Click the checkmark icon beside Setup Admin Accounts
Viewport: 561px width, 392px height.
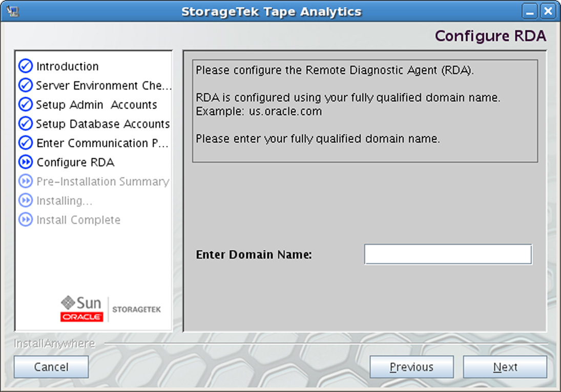click(x=26, y=104)
